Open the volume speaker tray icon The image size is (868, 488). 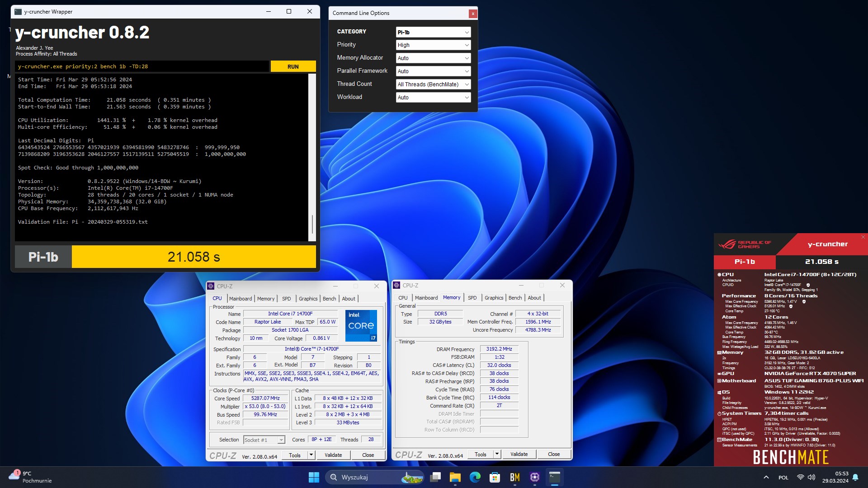point(811,477)
